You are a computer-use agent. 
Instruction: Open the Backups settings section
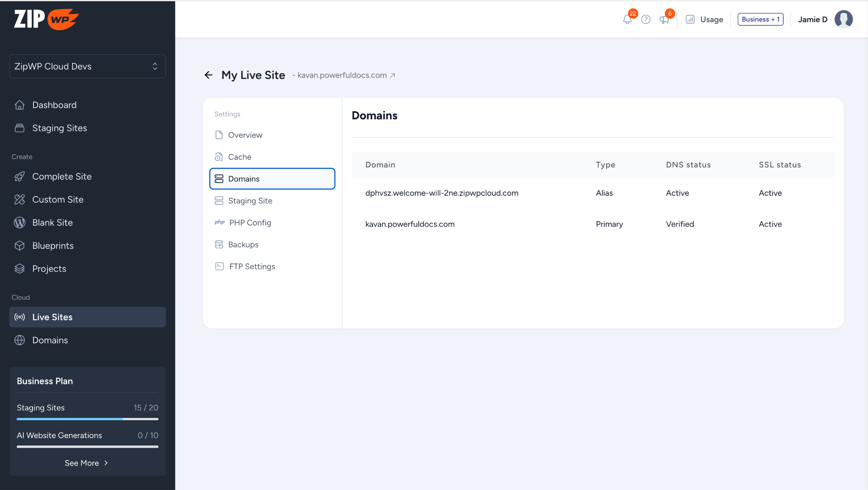point(243,245)
